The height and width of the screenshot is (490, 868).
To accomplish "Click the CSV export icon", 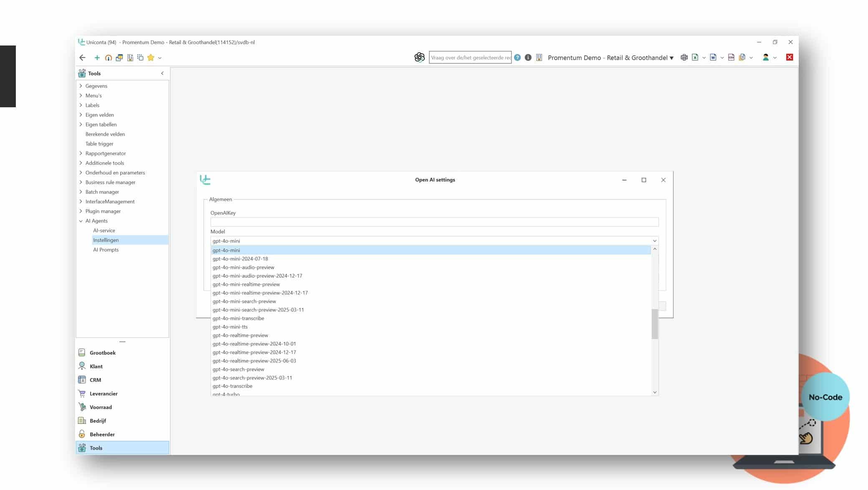I will click(731, 58).
